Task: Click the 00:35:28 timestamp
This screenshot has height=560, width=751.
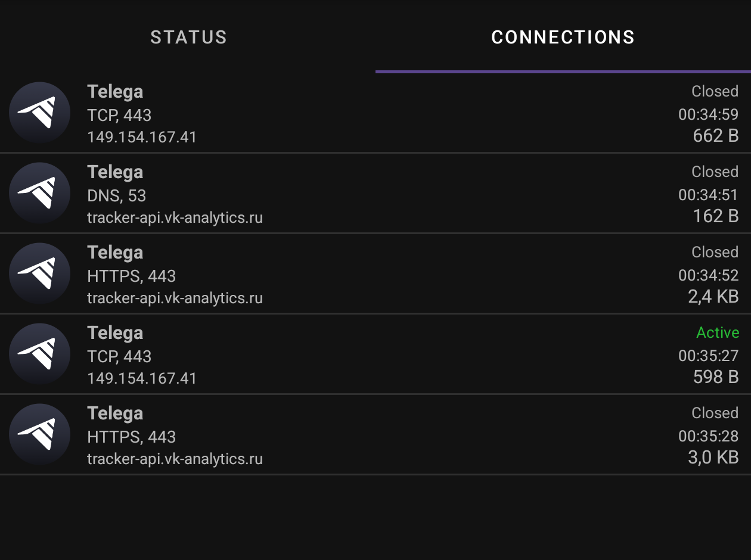Action: click(708, 436)
